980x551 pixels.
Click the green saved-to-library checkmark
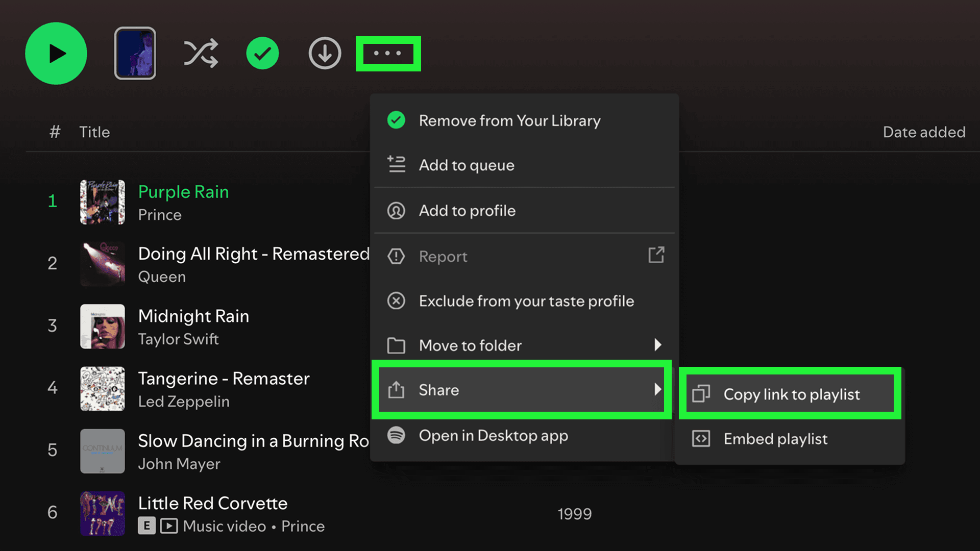point(262,53)
